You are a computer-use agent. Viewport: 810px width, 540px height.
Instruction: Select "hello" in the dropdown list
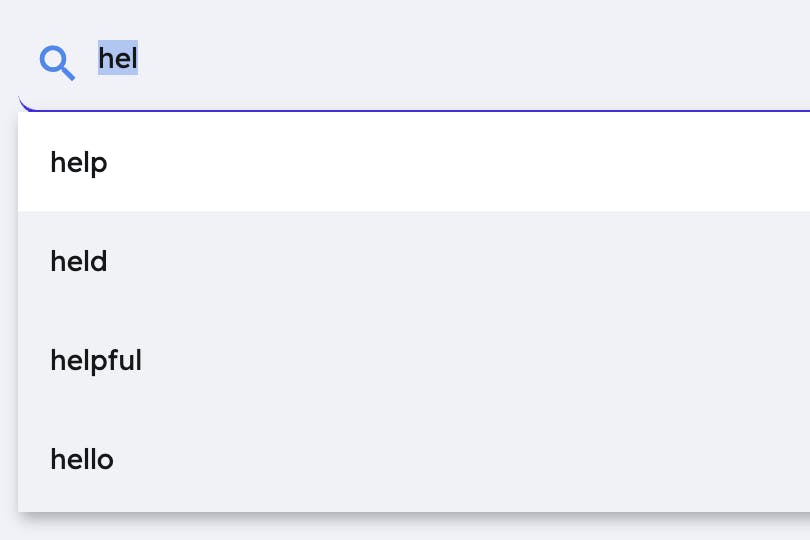414,459
